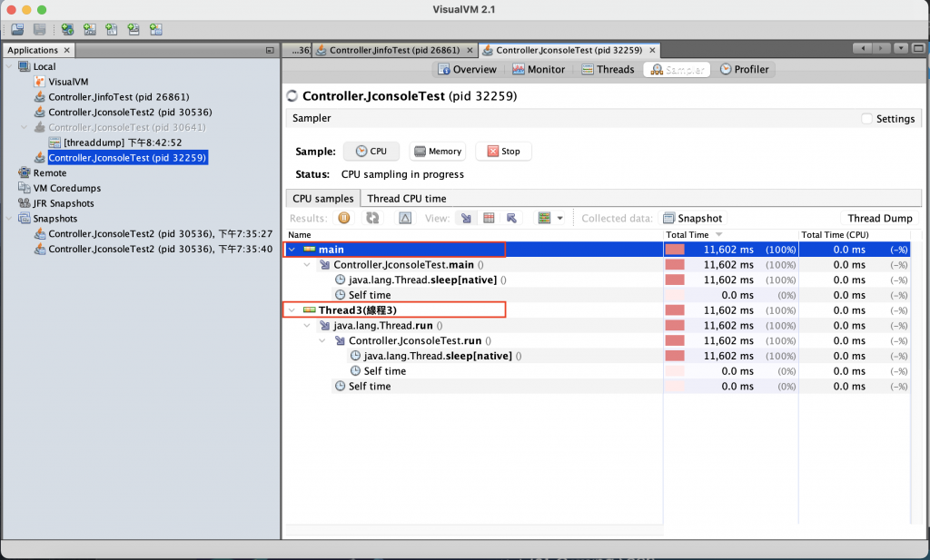930x560 pixels.
Task: Click Add VM Coredump toolbar icon
Action: (112, 29)
